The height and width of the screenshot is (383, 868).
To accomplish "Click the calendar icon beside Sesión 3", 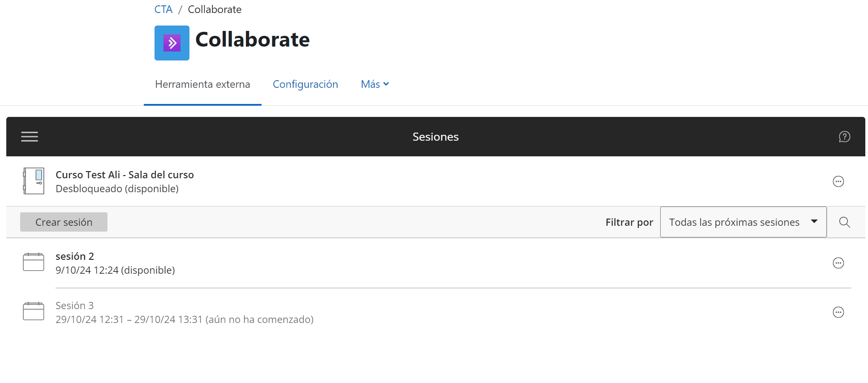I will point(34,311).
